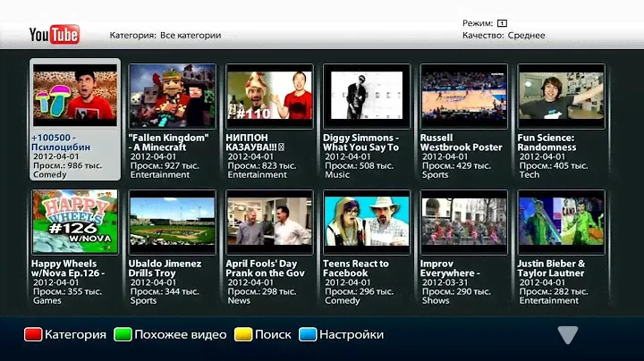Image resolution: width=644 pixels, height=361 pixels.
Task: Open the +100500 Псилоцибин video thumbnail
Action: coord(75,95)
